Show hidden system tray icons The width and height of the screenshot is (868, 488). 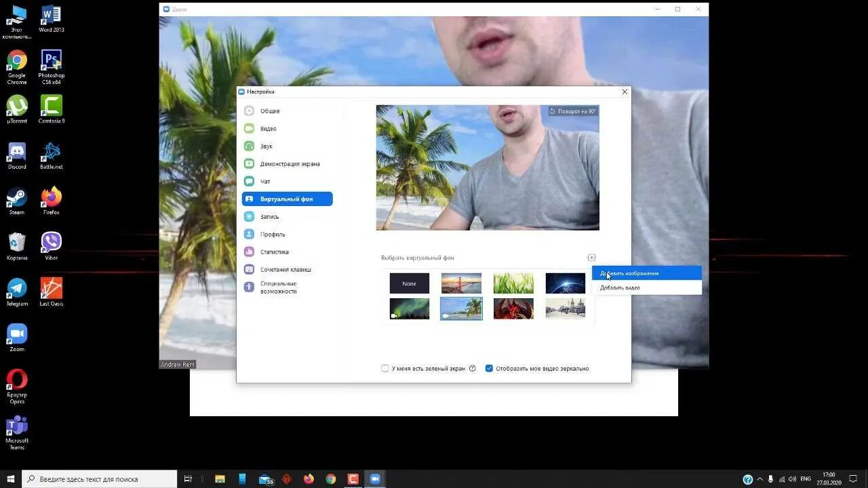(759, 479)
